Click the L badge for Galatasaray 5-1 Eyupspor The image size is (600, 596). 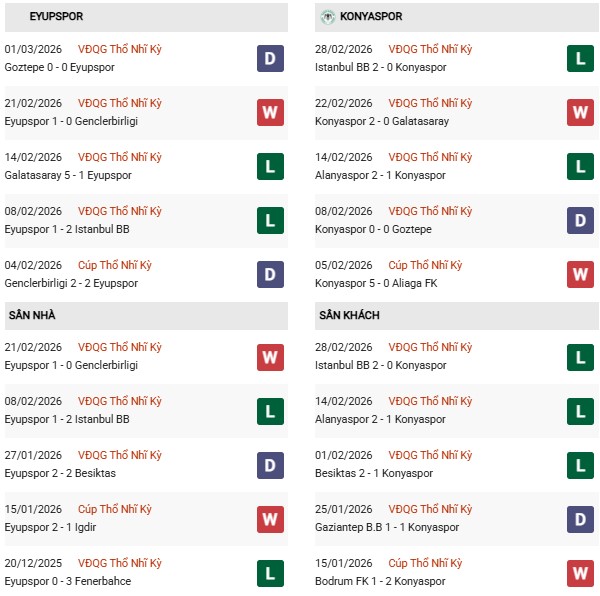point(269,166)
